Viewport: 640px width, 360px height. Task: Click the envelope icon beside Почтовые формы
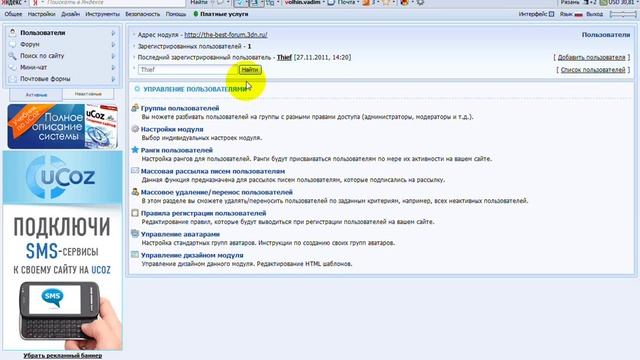[x=13, y=78]
